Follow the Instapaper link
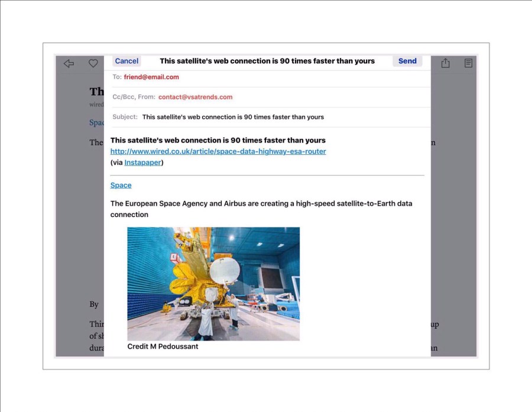The width and height of the screenshot is (532, 412). 142,162
